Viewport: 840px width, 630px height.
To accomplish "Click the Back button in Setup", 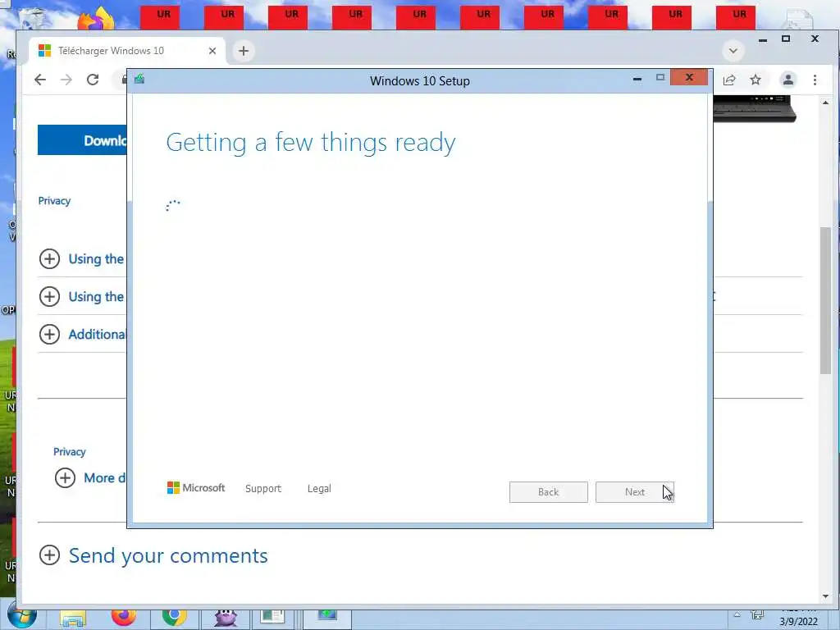I will [549, 492].
